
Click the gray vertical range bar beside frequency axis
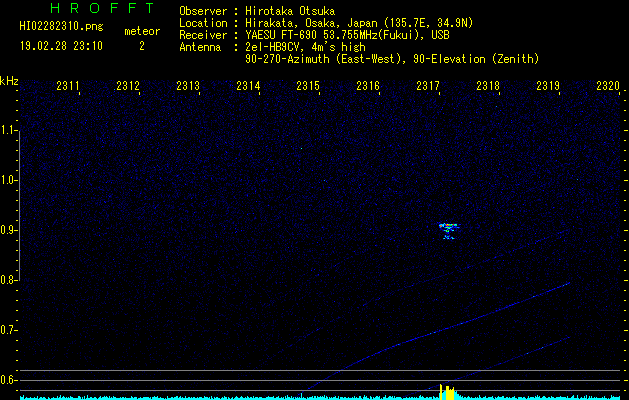[x=20, y=205]
